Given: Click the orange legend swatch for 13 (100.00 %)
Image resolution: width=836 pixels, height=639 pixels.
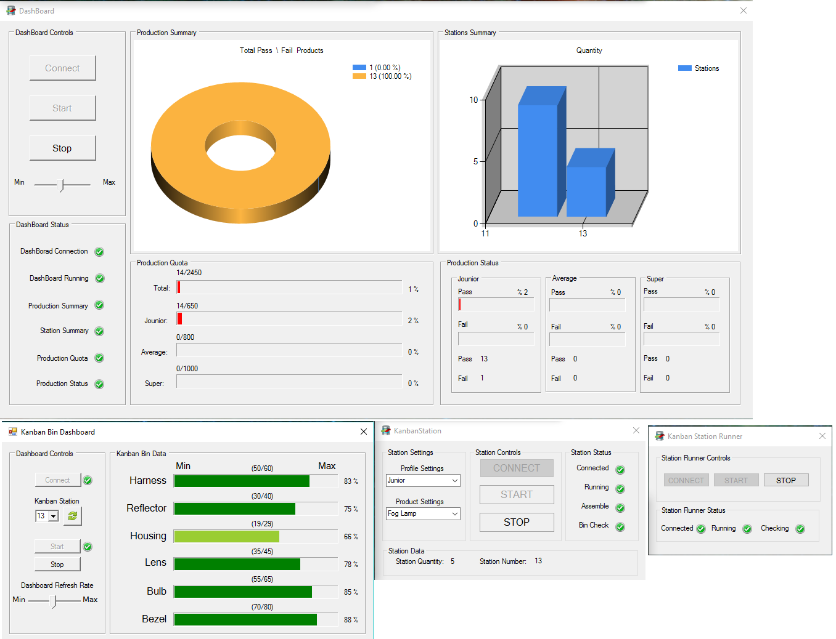Looking at the screenshot, I should coord(359,76).
